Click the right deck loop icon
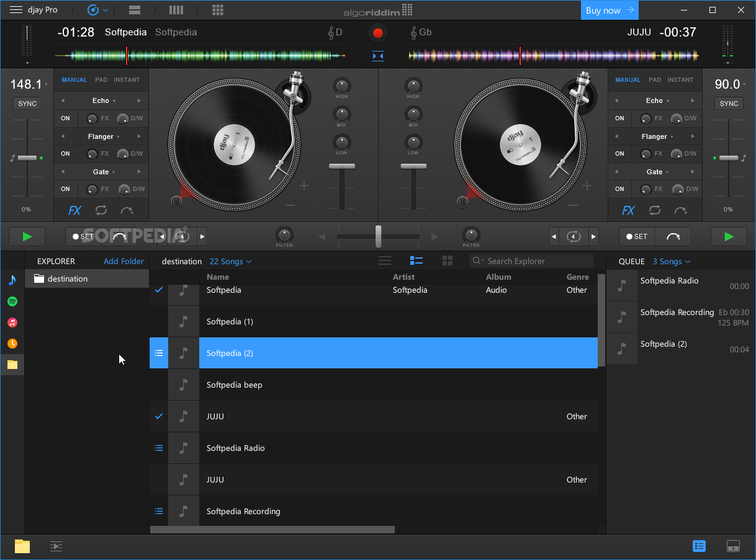 point(655,210)
